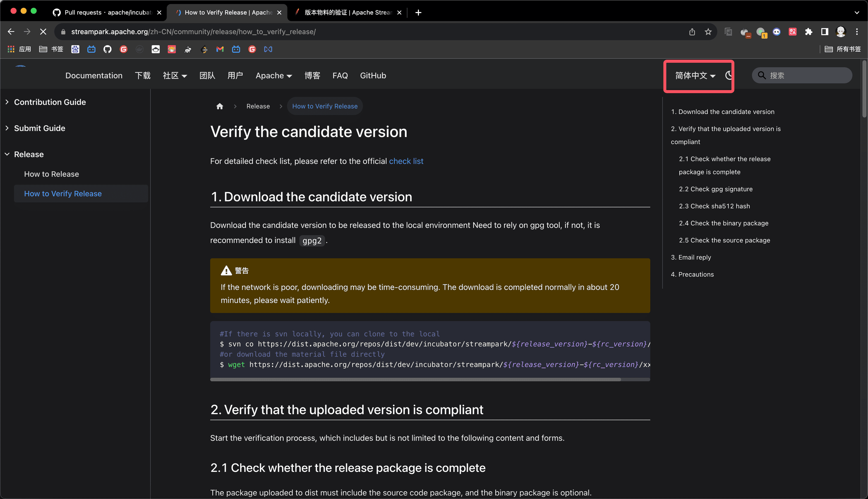This screenshot has height=499, width=868.
Task: Expand the Contribution Guide sidebar section
Action: 50,102
